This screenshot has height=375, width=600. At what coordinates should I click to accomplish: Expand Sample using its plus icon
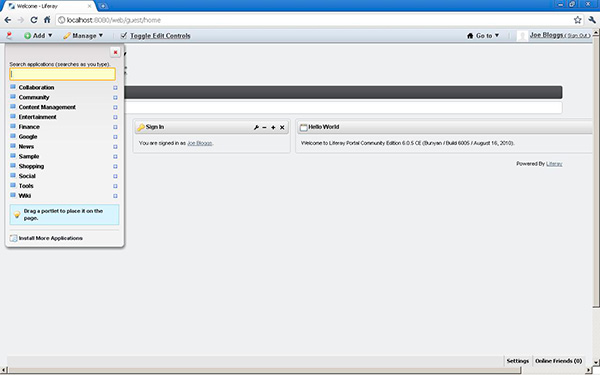pos(115,157)
